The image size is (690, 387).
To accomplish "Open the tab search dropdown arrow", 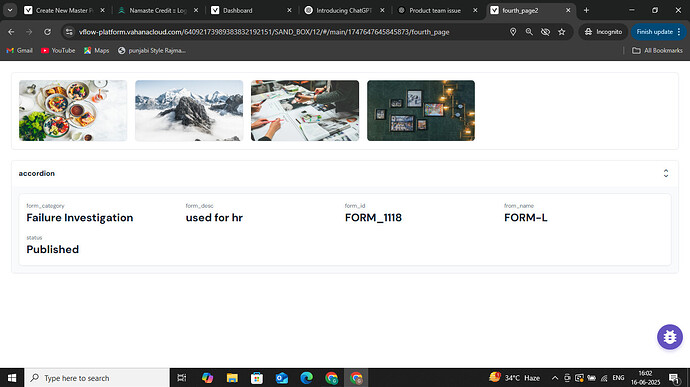I will tap(10, 10).
